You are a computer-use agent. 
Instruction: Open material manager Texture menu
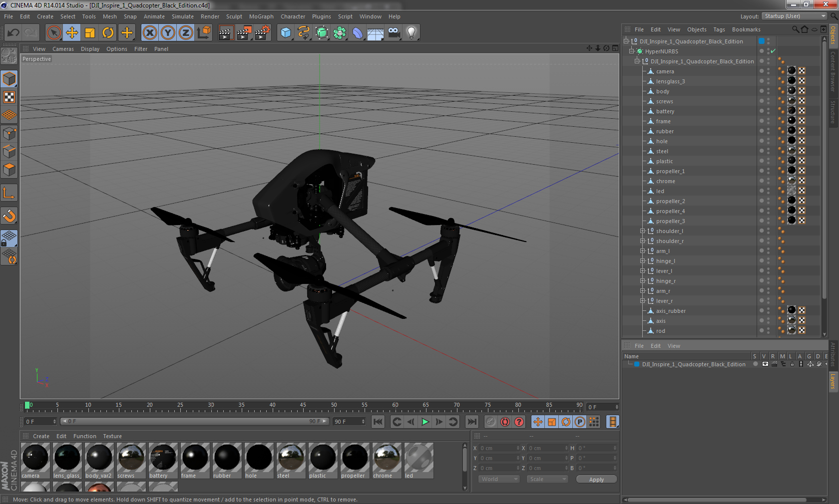pos(112,436)
